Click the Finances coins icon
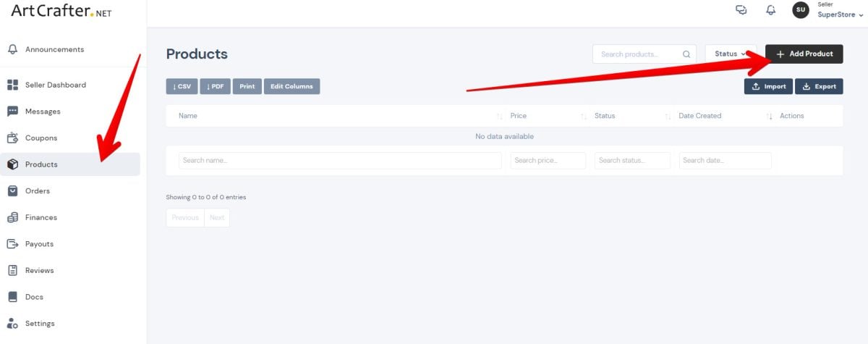The height and width of the screenshot is (344, 868). tap(12, 217)
